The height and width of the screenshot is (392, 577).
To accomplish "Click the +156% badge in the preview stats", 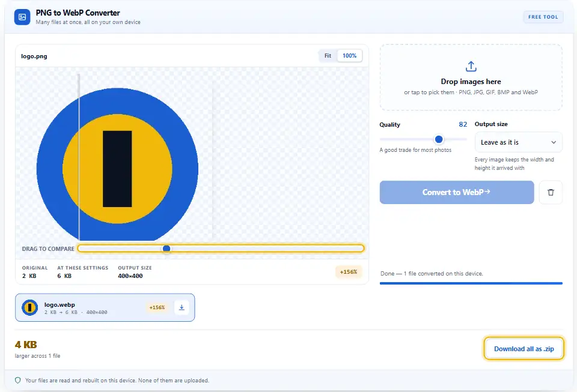I will click(348, 272).
